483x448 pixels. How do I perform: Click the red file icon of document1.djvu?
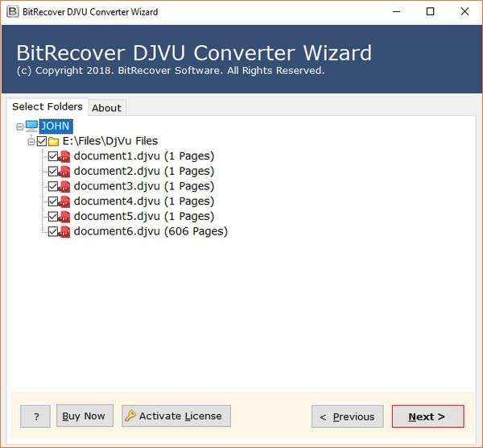click(x=64, y=156)
